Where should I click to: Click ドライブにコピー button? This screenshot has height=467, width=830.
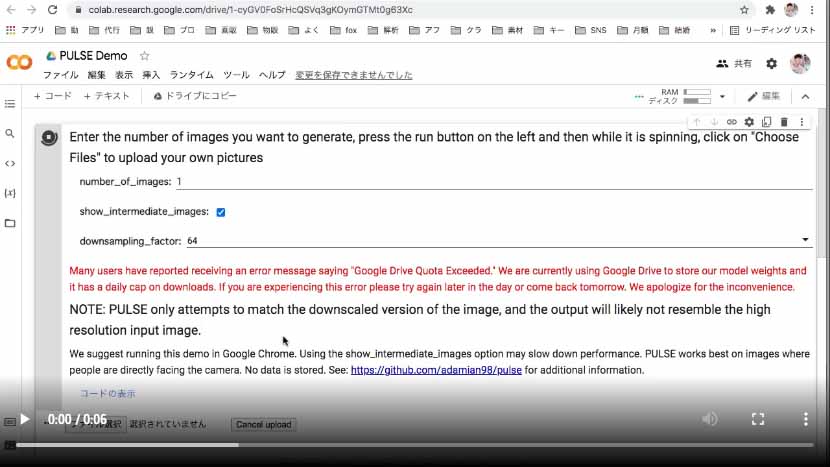point(195,96)
